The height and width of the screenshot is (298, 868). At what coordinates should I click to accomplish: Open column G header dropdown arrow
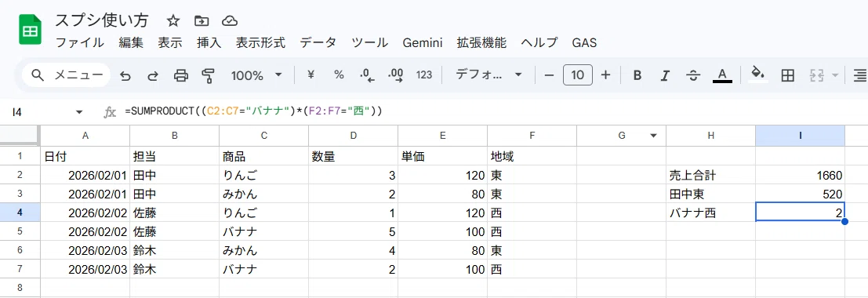(x=654, y=136)
